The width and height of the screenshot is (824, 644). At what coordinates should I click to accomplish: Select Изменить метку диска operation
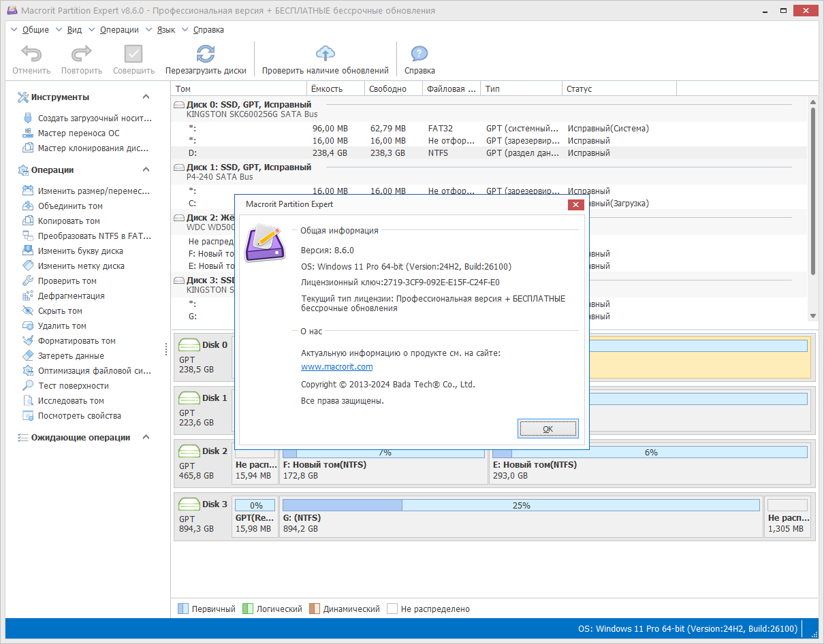pos(74,265)
